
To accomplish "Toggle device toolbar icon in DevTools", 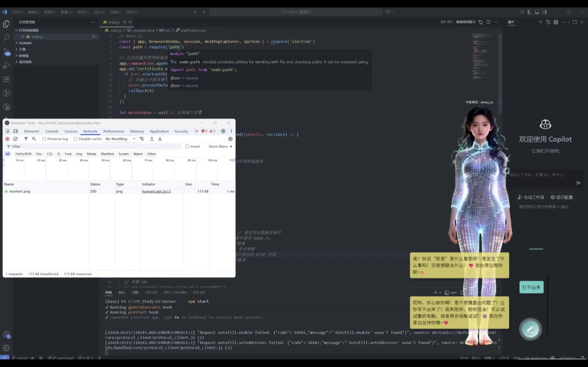I will pyautogui.click(x=16, y=131).
